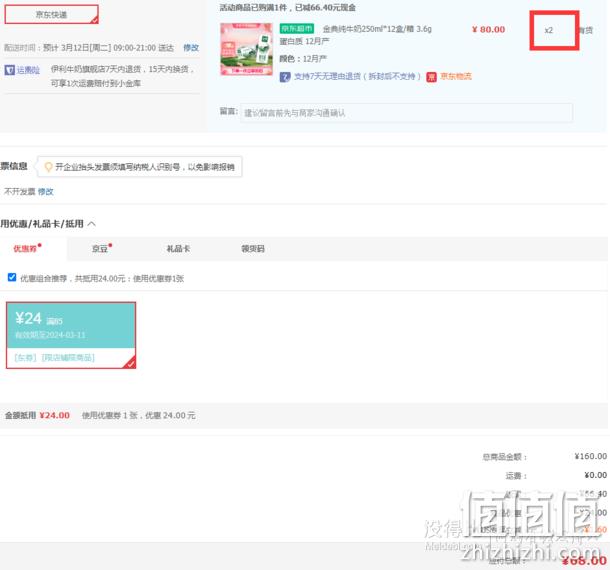Switch to the 京豆 tab
Screen dimensions: 610x570
point(100,249)
